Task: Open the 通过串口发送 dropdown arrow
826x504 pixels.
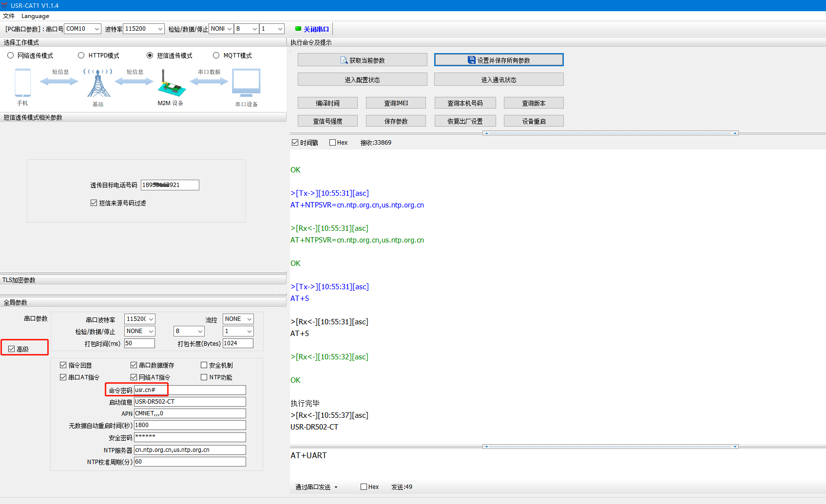Action: coord(336,487)
